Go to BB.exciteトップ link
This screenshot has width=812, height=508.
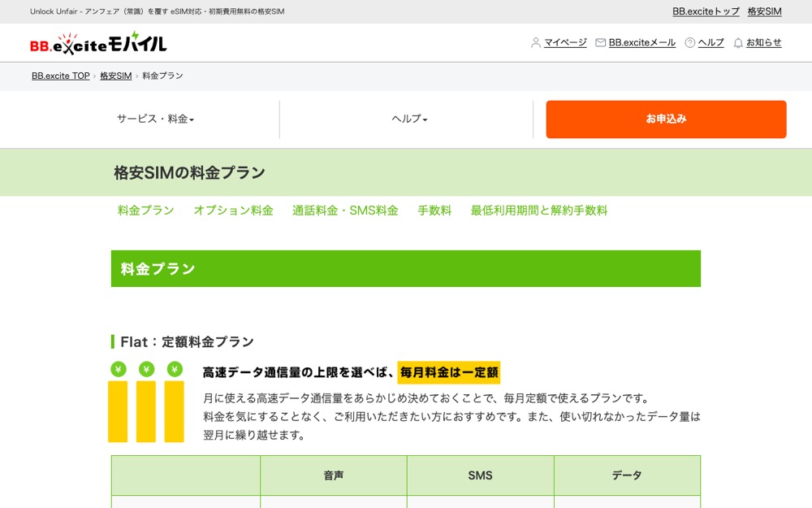click(x=706, y=11)
